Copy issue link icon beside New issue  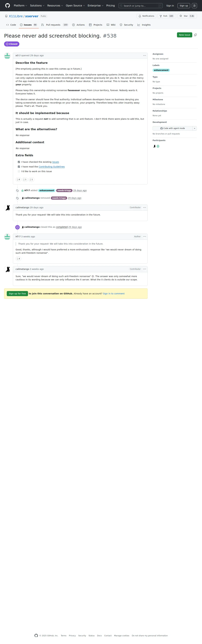pyautogui.click(x=196, y=35)
